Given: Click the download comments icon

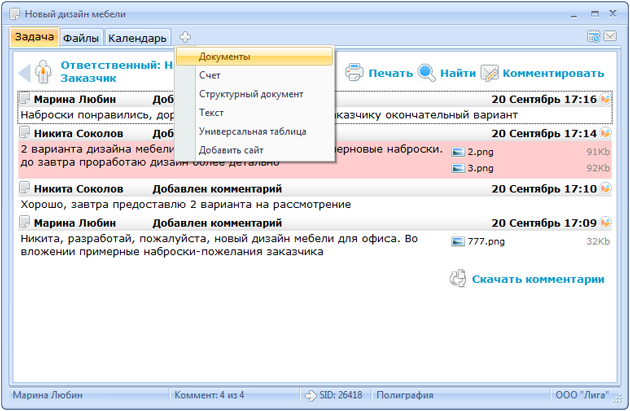Looking at the screenshot, I should (x=458, y=278).
